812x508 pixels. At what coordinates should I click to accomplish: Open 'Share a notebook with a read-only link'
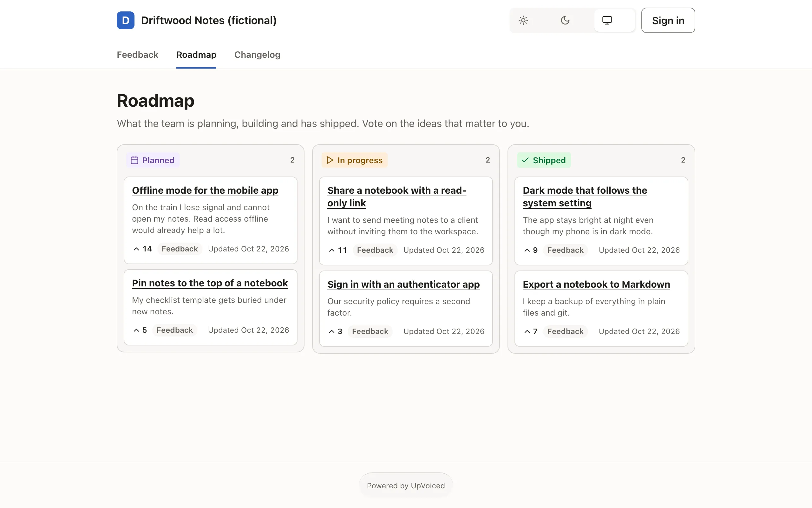coord(396,197)
